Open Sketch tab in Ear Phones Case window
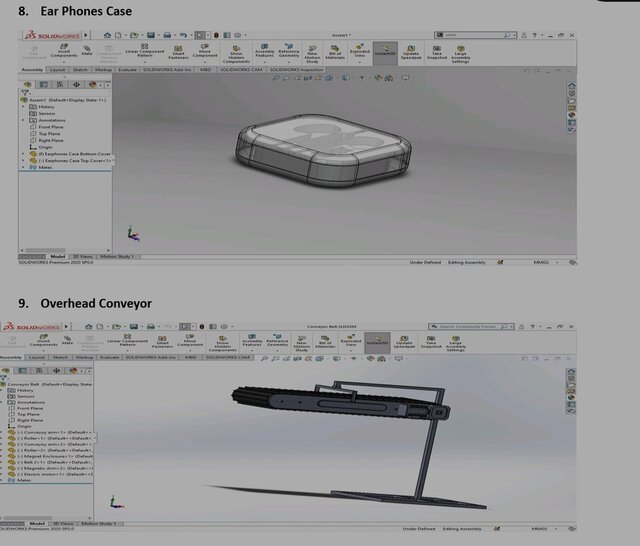 [80, 70]
